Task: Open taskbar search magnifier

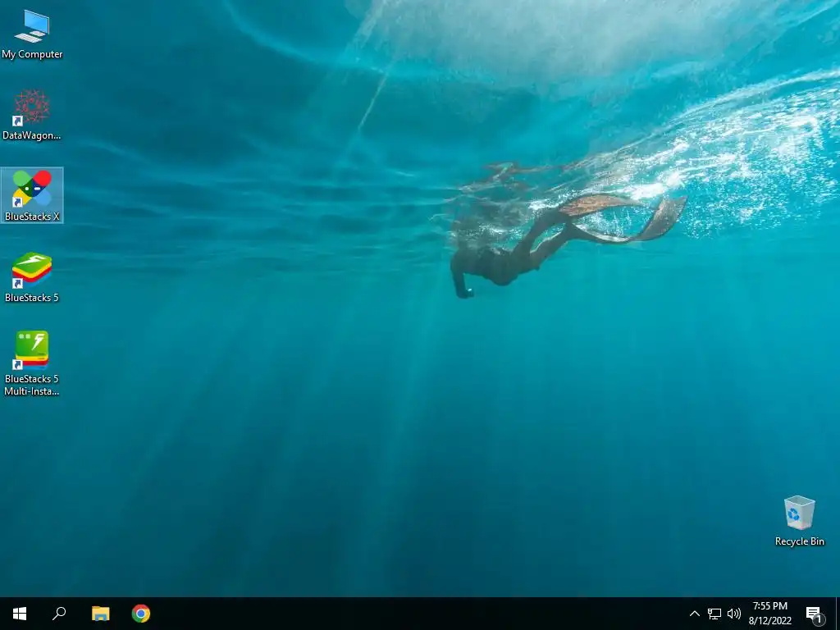Action: point(59,614)
